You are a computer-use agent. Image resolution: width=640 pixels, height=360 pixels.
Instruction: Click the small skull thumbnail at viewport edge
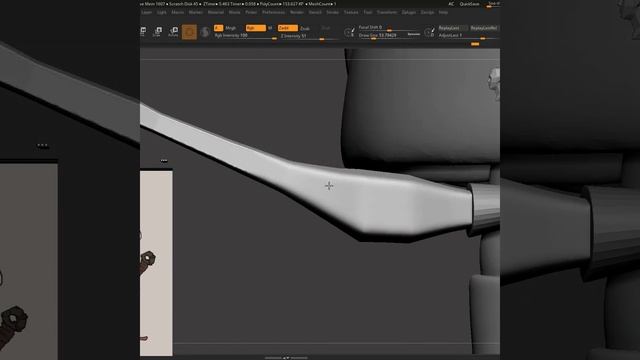(494, 83)
